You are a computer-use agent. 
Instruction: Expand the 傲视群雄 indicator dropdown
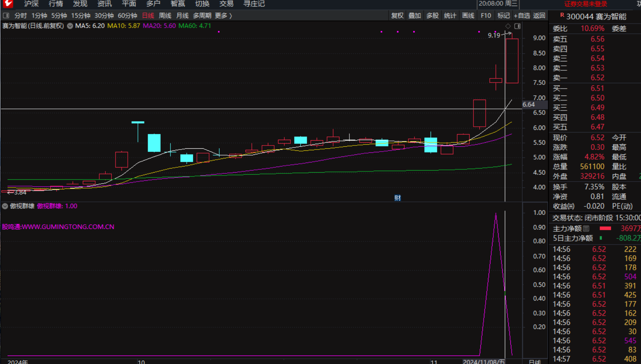tap(5, 206)
